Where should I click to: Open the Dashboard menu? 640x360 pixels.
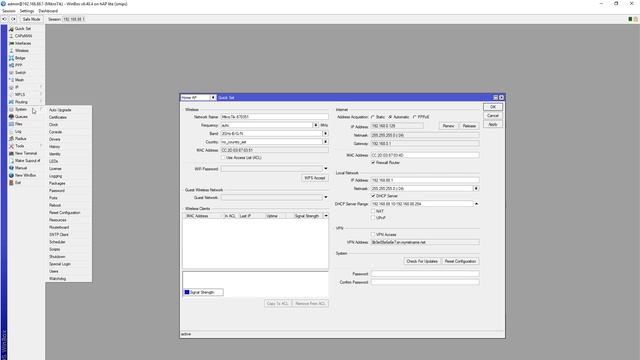[x=48, y=11]
